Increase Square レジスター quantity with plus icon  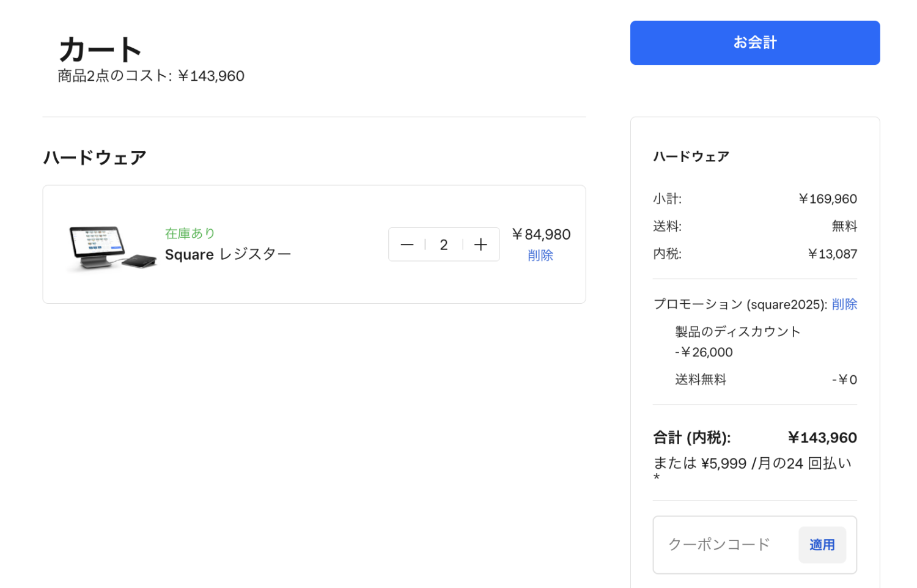(481, 244)
